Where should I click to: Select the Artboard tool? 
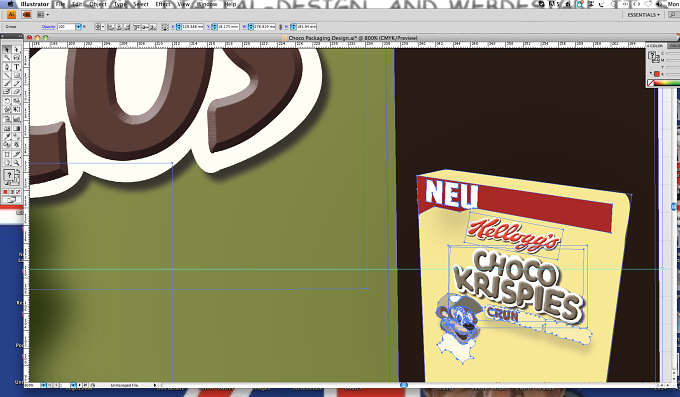(x=7, y=154)
